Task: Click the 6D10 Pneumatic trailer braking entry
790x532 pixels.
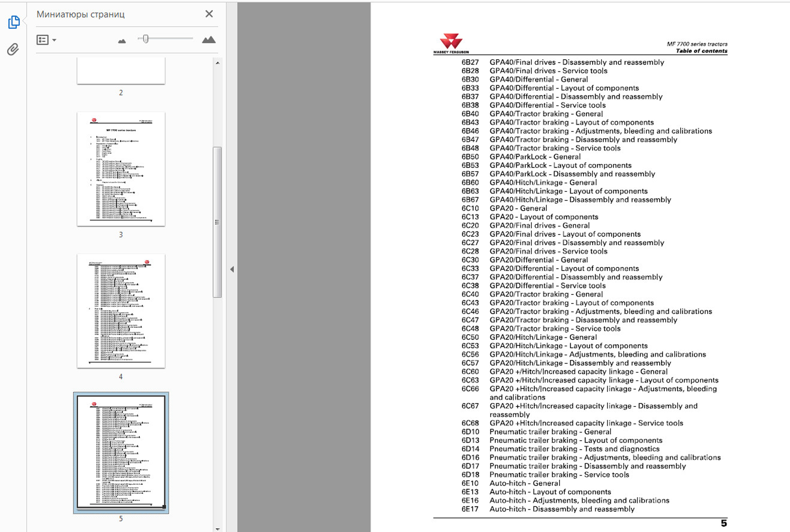Action: pyautogui.click(x=550, y=432)
